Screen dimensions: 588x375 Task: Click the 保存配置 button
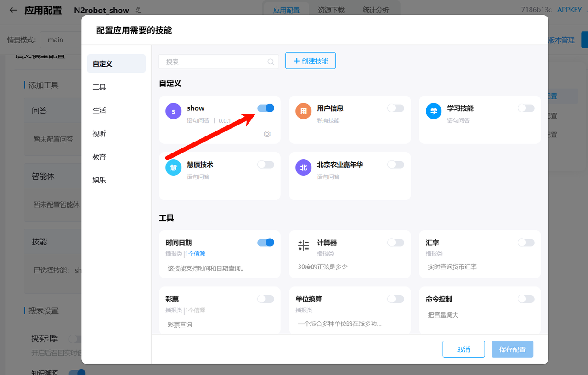point(512,349)
